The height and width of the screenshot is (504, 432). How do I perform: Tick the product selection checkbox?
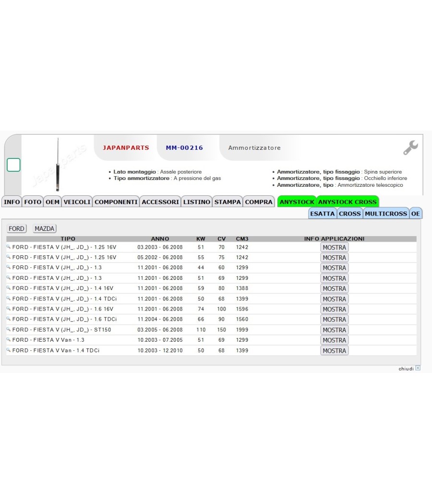(x=13, y=165)
